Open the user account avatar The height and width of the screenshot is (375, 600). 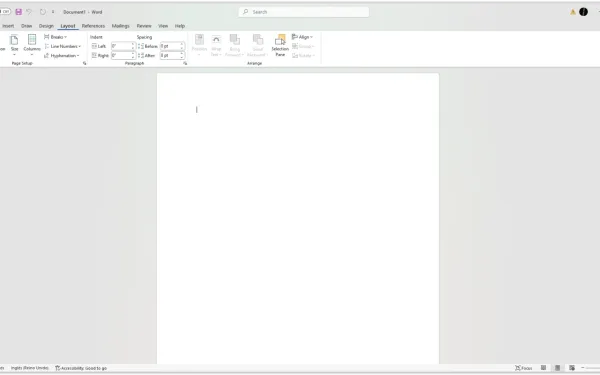coord(583,12)
